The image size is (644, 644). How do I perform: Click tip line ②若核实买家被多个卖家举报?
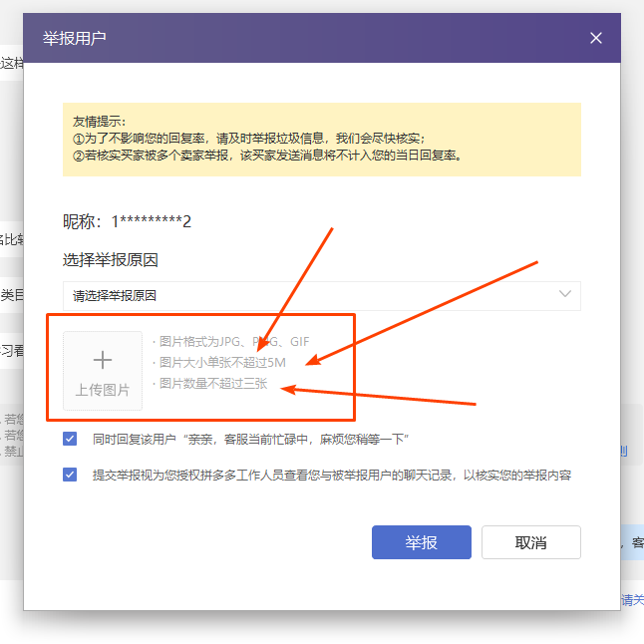tap(151, 156)
